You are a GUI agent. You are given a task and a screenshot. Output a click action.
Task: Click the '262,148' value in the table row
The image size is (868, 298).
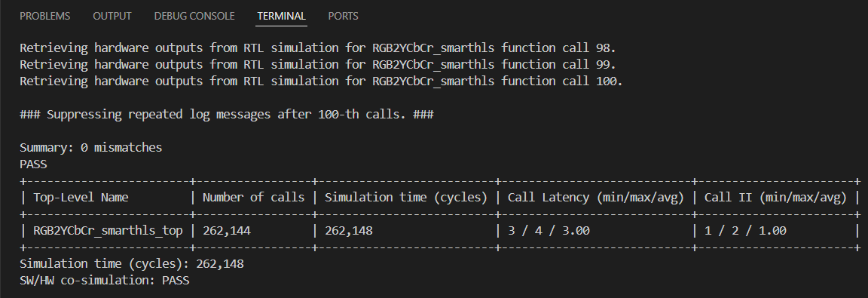coord(349,230)
